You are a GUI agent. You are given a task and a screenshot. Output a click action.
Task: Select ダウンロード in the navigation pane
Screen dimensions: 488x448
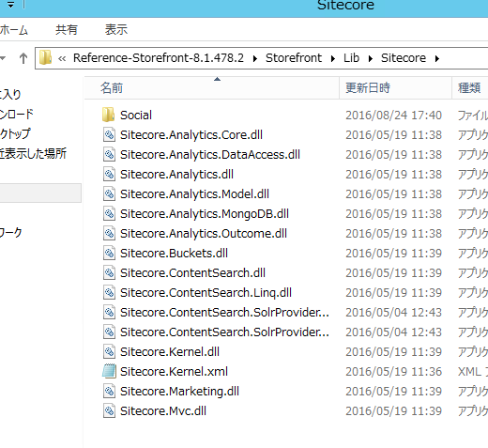(x=17, y=114)
